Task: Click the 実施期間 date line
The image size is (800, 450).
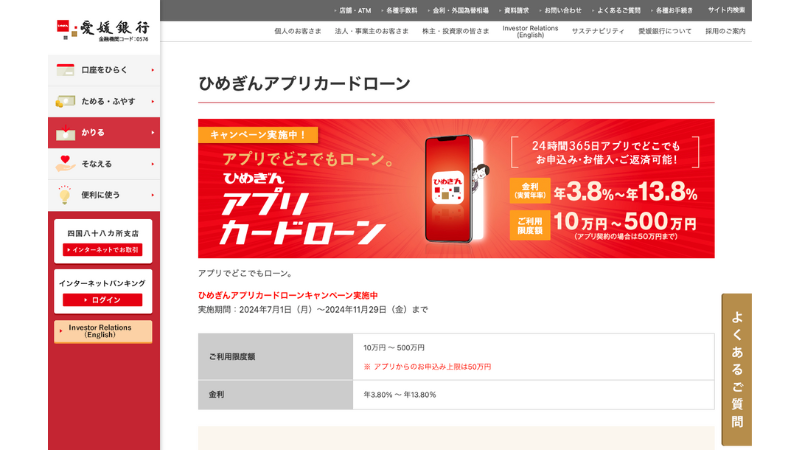Action: tap(313, 310)
